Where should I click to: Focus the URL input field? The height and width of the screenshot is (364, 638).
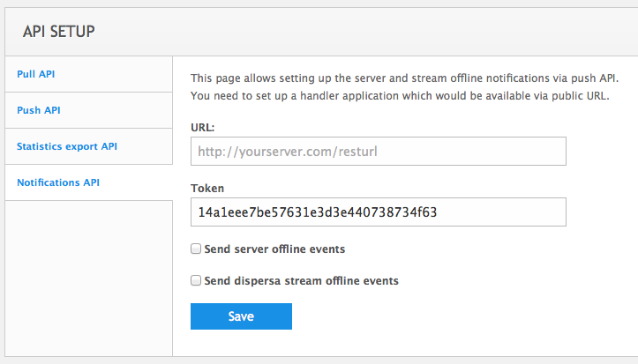(x=378, y=152)
